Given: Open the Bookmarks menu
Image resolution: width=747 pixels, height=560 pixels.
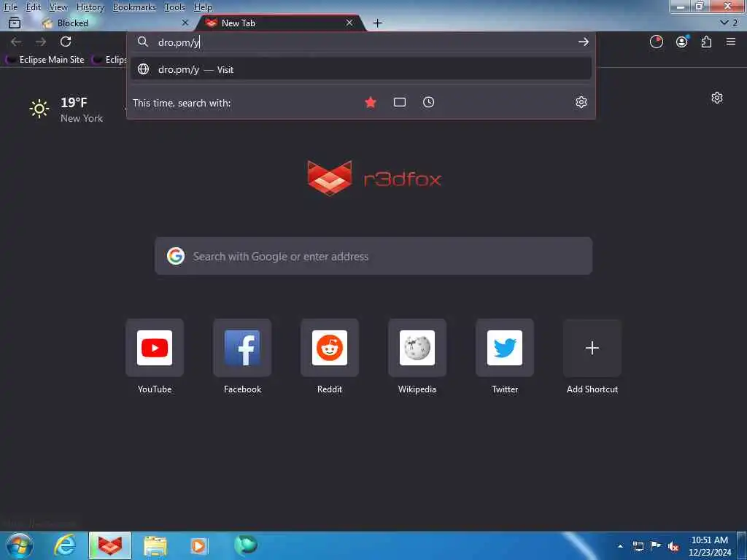Looking at the screenshot, I should (134, 7).
